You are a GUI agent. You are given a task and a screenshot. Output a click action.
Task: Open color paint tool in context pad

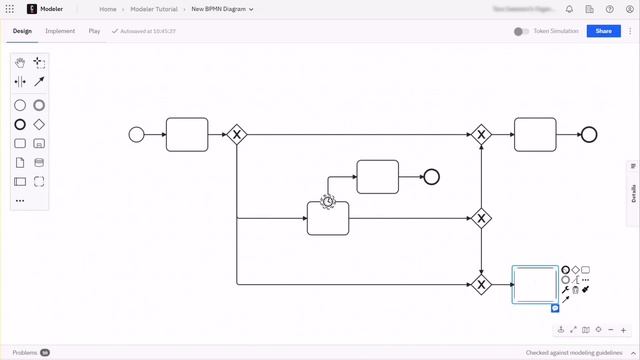tap(586, 289)
